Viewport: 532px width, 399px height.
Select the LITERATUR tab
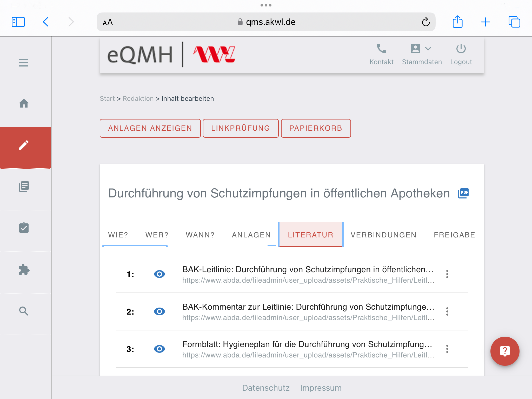point(311,235)
